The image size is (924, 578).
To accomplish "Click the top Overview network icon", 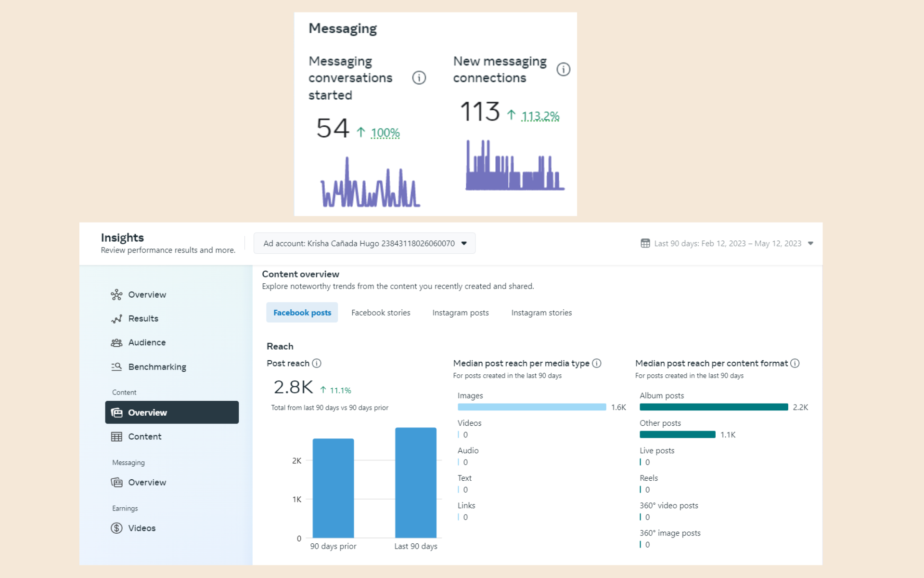I will [x=116, y=294].
